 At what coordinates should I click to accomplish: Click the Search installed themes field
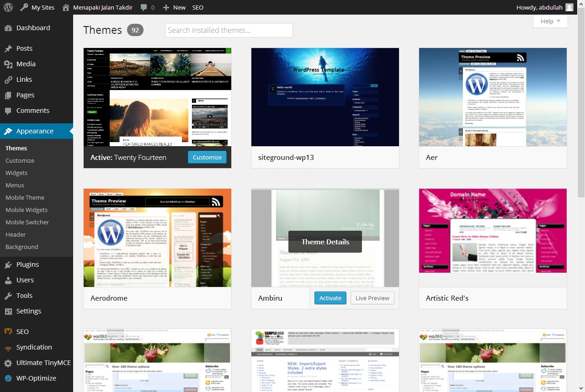(229, 30)
